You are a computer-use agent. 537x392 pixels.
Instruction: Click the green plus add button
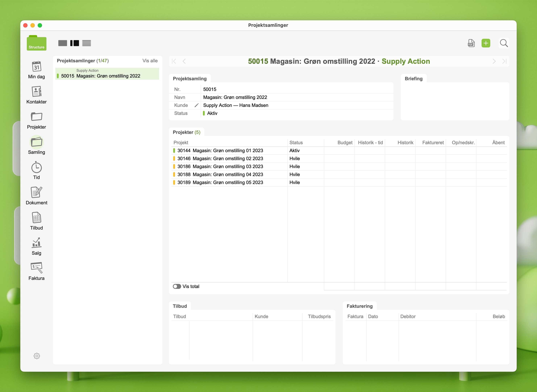tap(486, 43)
